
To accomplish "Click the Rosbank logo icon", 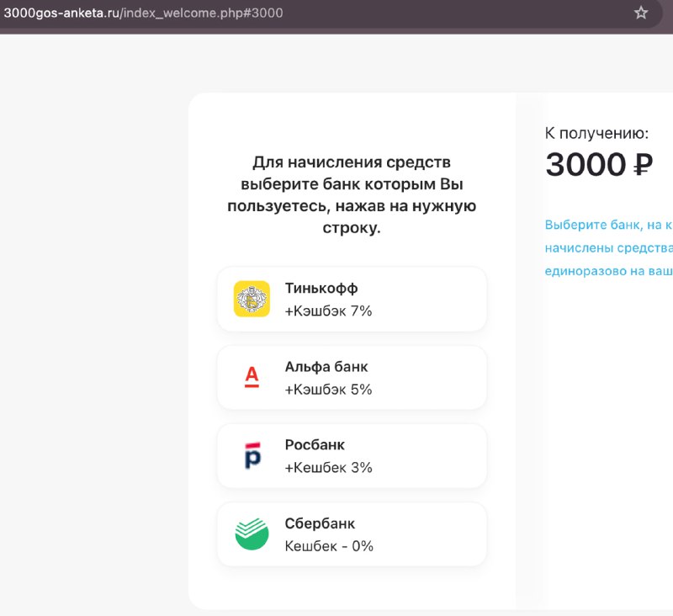I will point(253,455).
